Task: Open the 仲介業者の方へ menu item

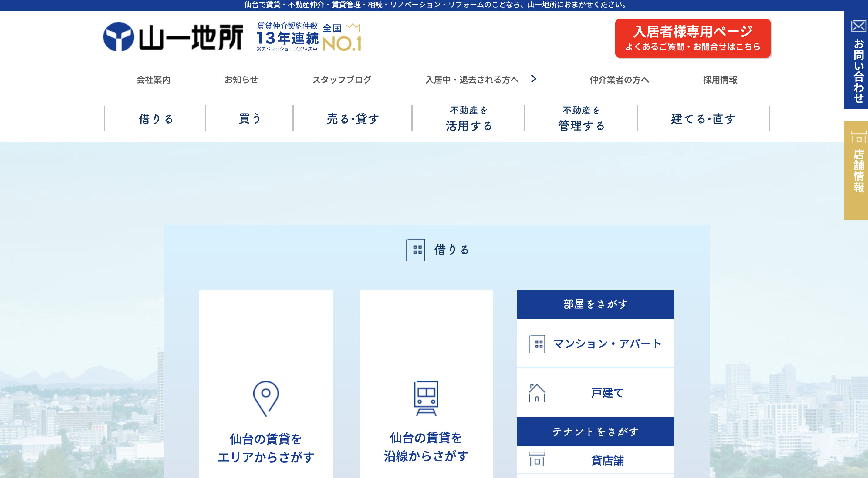Action: tap(619, 80)
